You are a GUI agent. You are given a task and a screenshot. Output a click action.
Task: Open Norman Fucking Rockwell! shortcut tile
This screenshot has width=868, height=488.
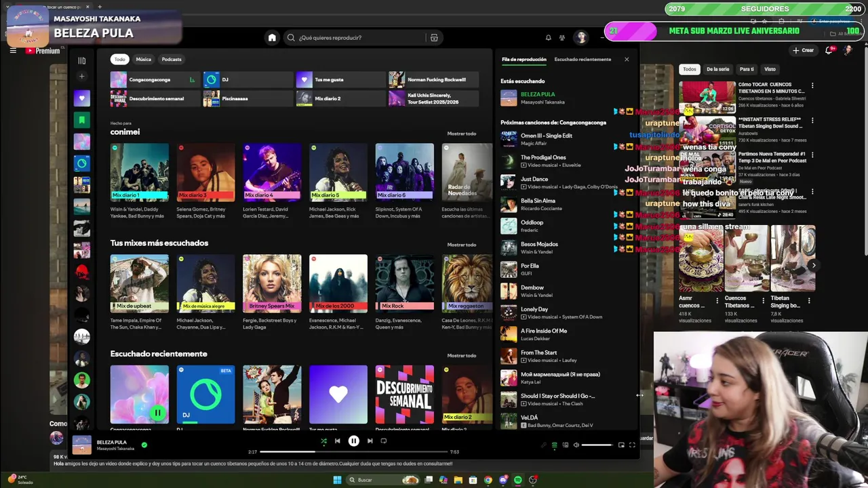click(x=432, y=79)
